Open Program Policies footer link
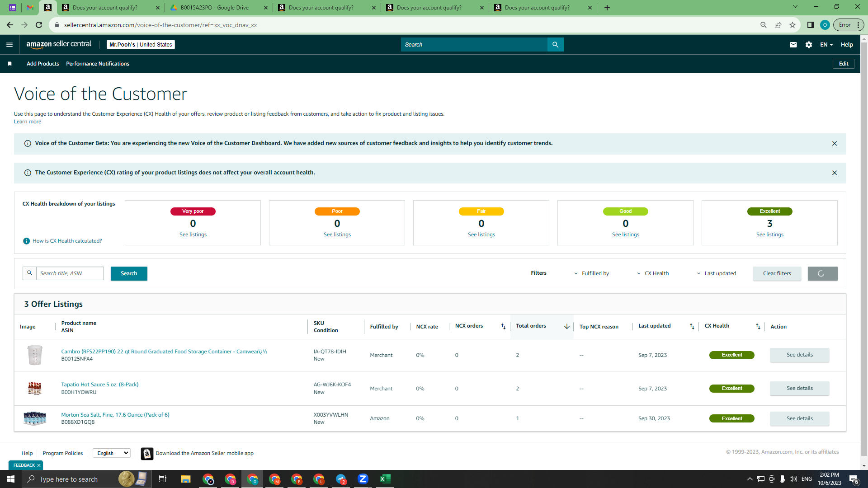This screenshot has width=868, height=488. tap(63, 453)
